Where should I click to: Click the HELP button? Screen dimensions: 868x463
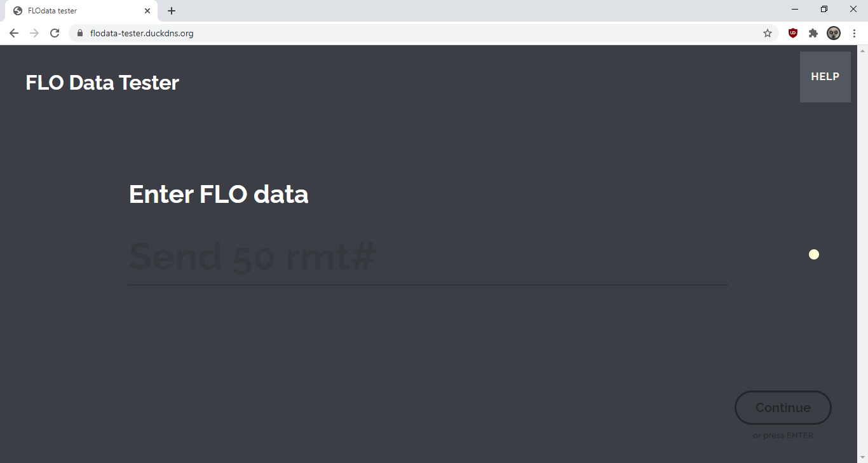(825, 77)
